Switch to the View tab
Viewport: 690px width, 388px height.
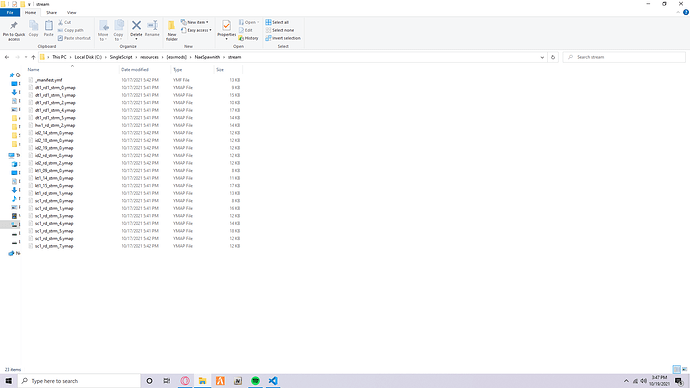coord(71,13)
